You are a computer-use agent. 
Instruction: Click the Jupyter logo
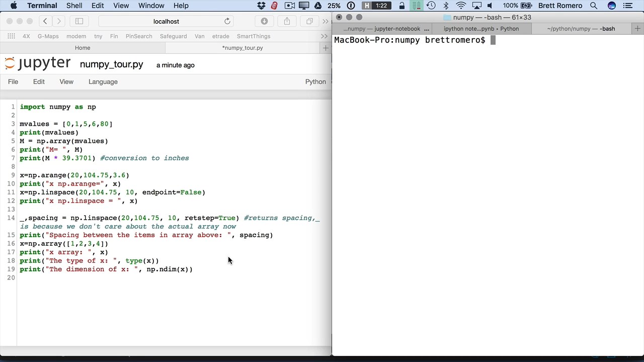[x=38, y=63]
